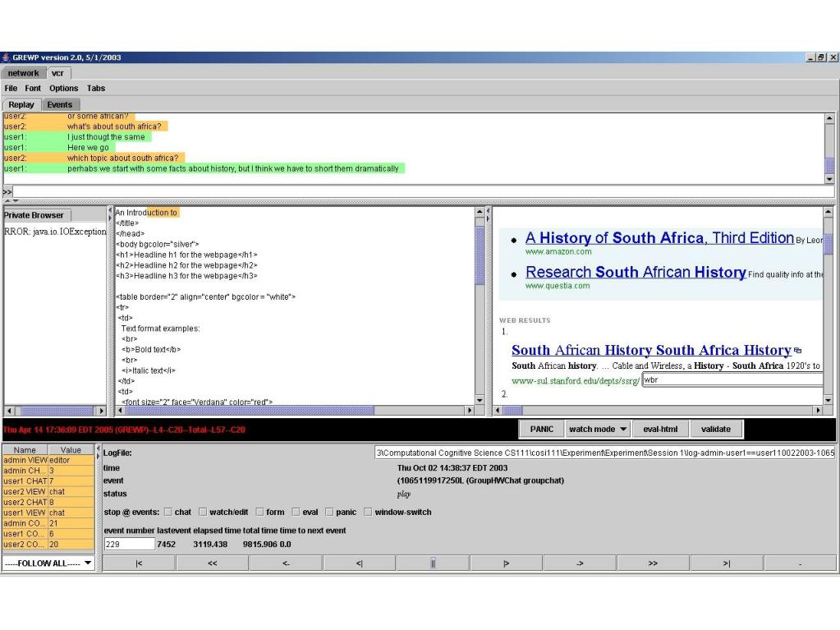Pause the replay with the || button
Image resolution: width=840 pixels, height=630 pixels.
coord(433,563)
